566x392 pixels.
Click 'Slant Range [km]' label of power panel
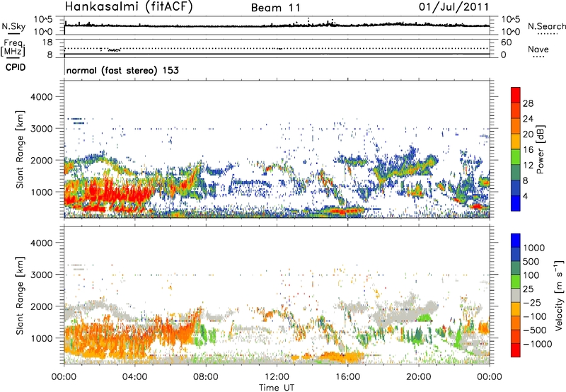[x=20, y=149]
